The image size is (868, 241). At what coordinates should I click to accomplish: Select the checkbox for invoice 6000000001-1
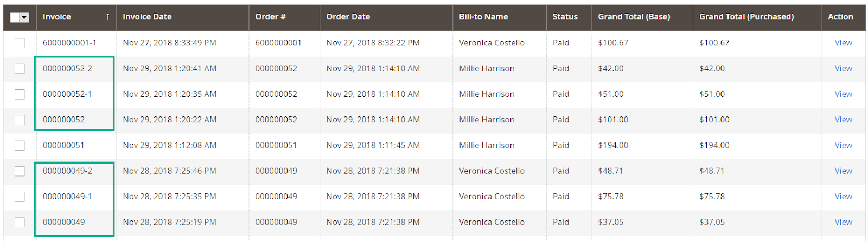pos(20,43)
